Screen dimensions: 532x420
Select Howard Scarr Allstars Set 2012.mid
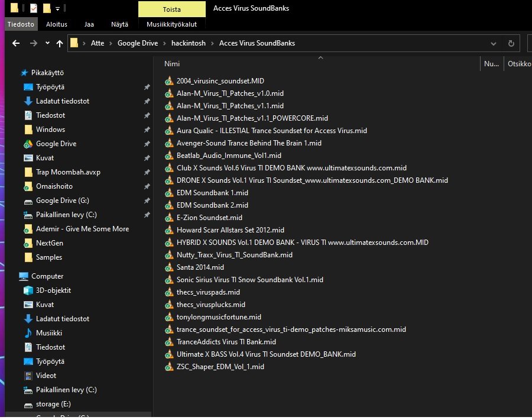(231, 230)
